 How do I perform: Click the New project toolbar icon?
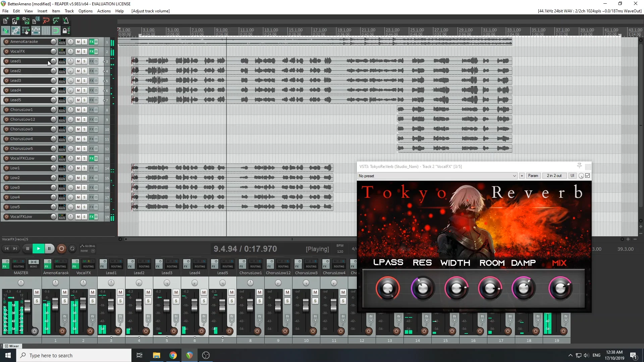5,20
